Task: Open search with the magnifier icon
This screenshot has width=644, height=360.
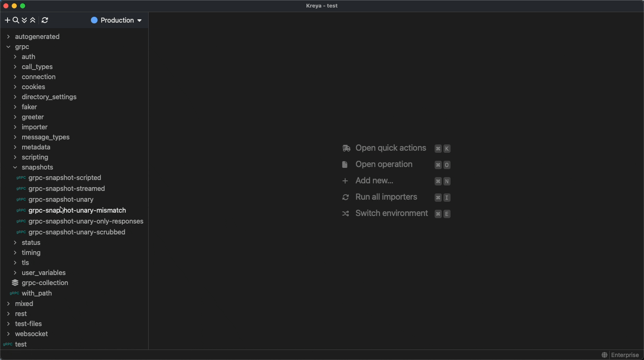Action: (16, 20)
